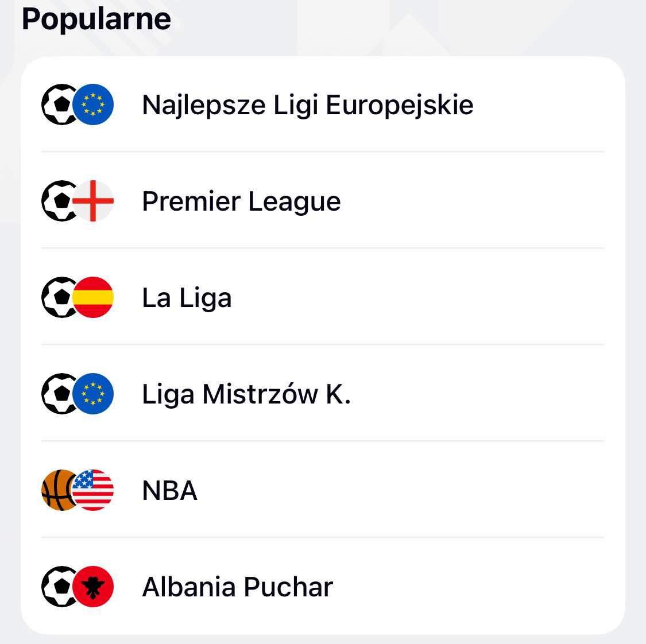The height and width of the screenshot is (644, 646).
Task: Select the basketball icon for NBA
Action: pyautogui.click(x=56, y=490)
